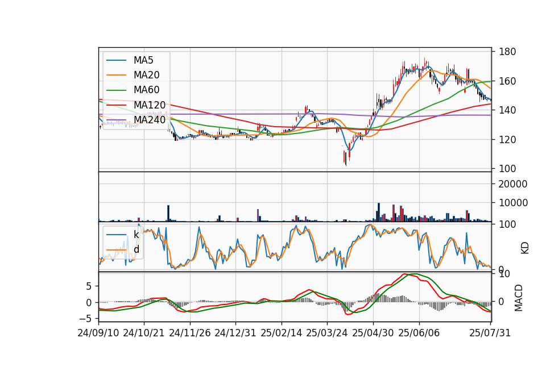Viewport: 546px width, 392px height.
Task: Click the MA5 legend label
Action: (143, 60)
